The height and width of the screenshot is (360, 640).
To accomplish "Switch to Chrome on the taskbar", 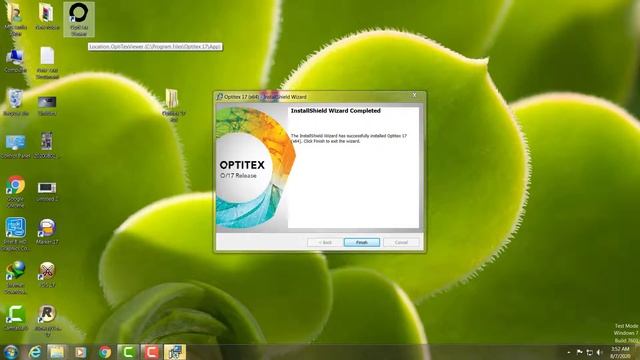I will (x=104, y=352).
